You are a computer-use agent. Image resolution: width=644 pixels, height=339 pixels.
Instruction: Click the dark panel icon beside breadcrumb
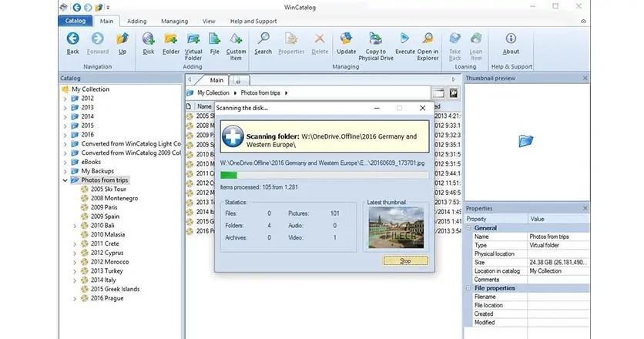[454, 93]
